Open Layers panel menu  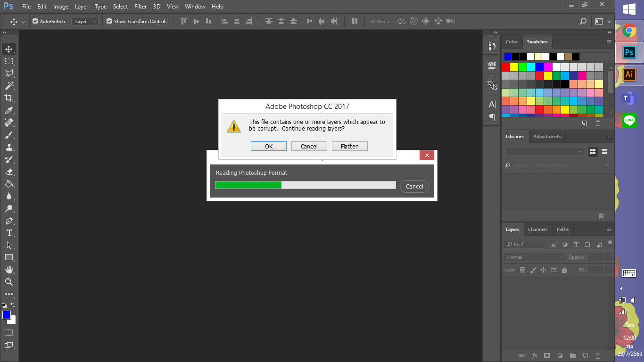(609, 229)
